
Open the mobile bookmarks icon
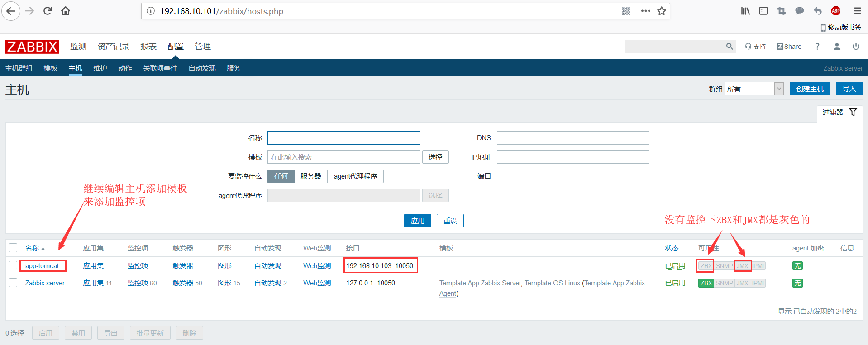coord(823,28)
